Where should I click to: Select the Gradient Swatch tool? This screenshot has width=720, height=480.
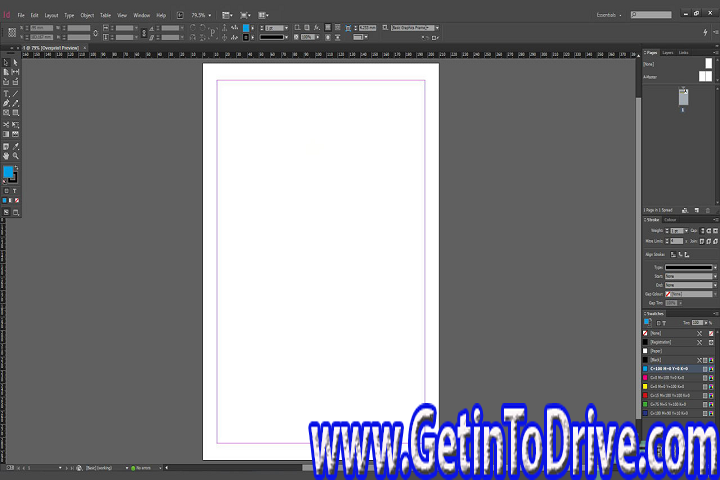click(x=6, y=134)
